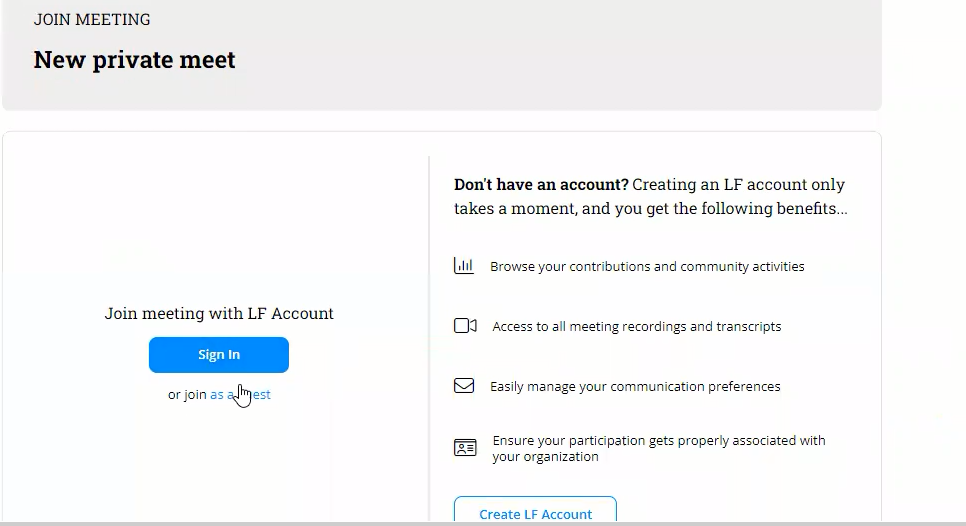Screen dimensions: 966x526
Task: Click 'Ensure your participation gets properly associated' text
Action: pos(659,441)
